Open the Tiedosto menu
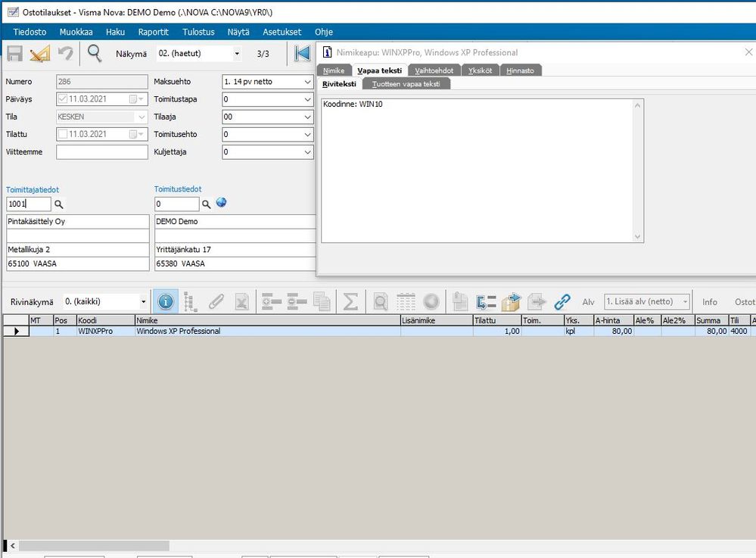The width and height of the screenshot is (756, 558). click(x=30, y=32)
